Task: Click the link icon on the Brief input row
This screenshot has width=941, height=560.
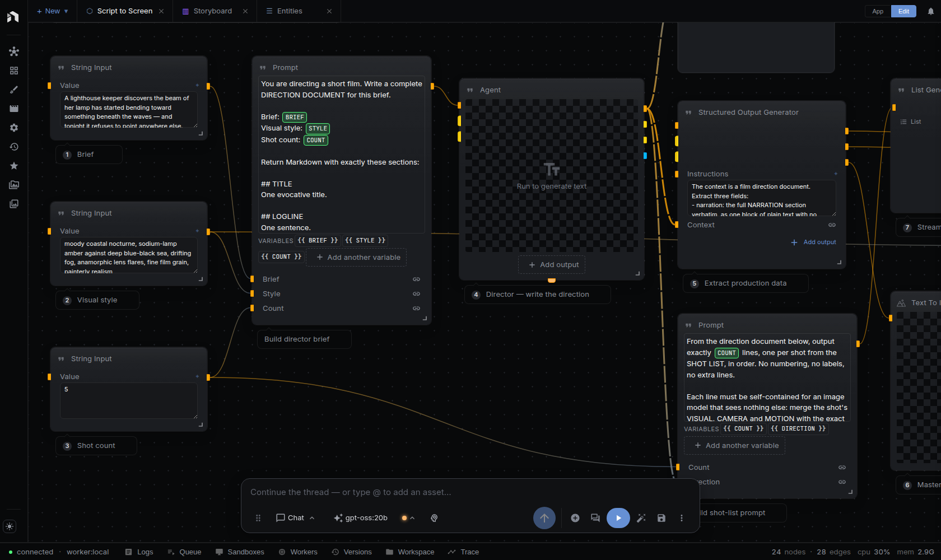Action: [417, 279]
